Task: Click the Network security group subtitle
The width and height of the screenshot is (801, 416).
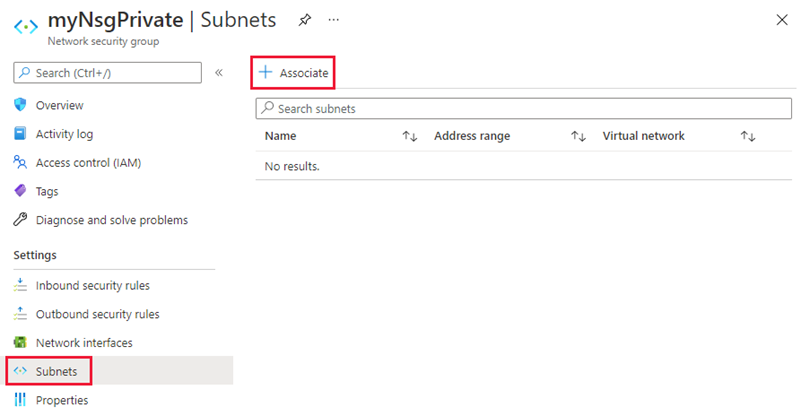Action: (103, 41)
